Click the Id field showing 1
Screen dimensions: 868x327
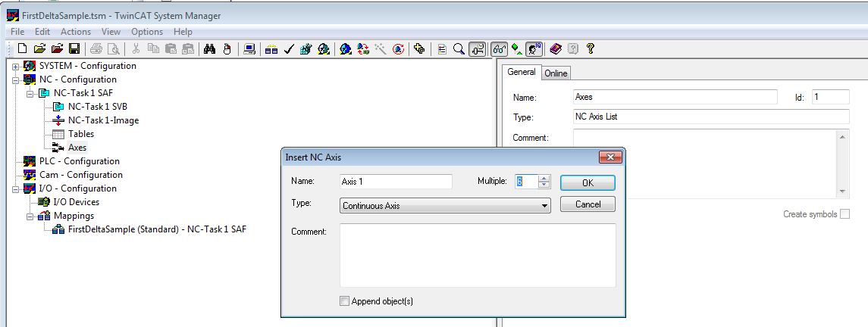(x=830, y=97)
